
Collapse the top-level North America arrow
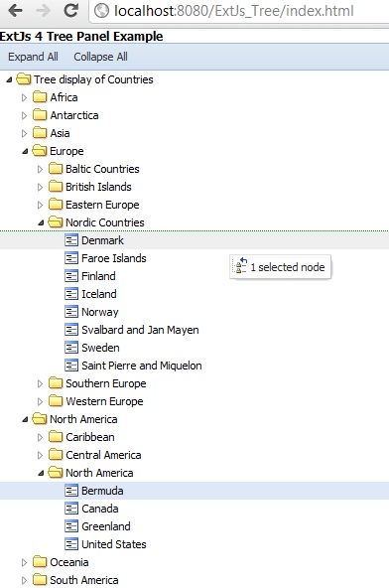click(25, 419)
